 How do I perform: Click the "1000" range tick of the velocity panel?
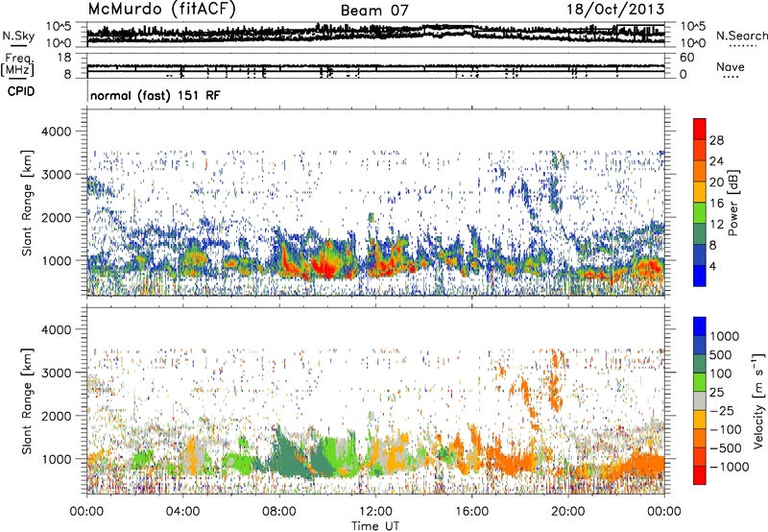59,459
